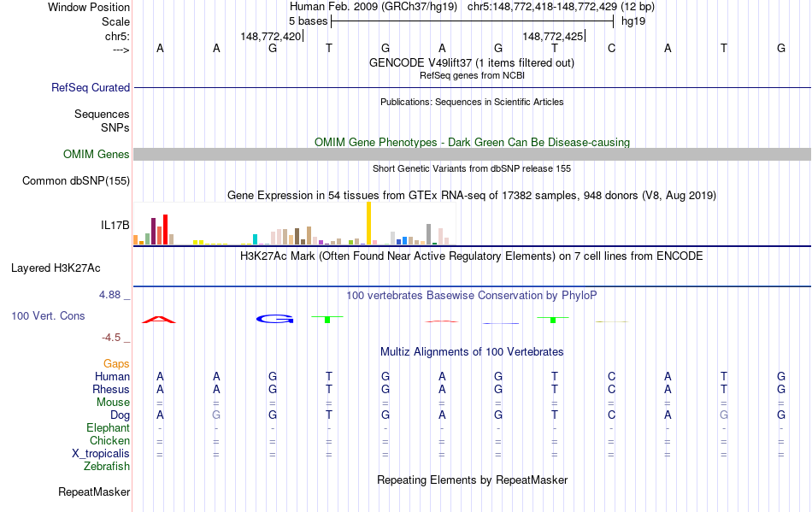
Task: Click 'Publications: Sequences in Scientific Articles' title
Action: click(472, 102)
